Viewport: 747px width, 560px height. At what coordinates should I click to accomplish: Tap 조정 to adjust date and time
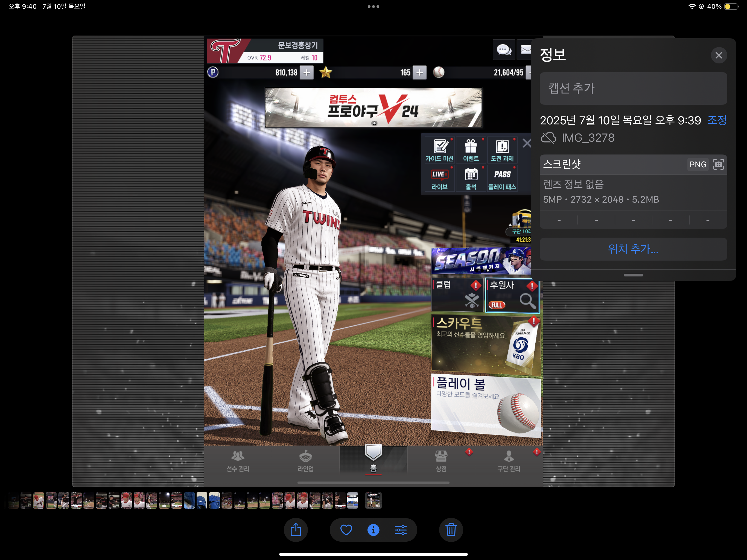(717, 120)
